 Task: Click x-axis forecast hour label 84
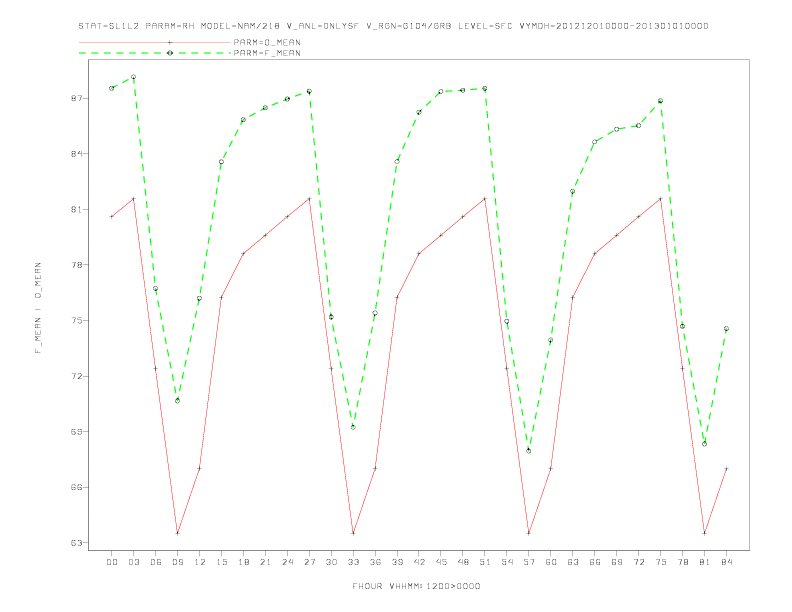click(726, 562)
